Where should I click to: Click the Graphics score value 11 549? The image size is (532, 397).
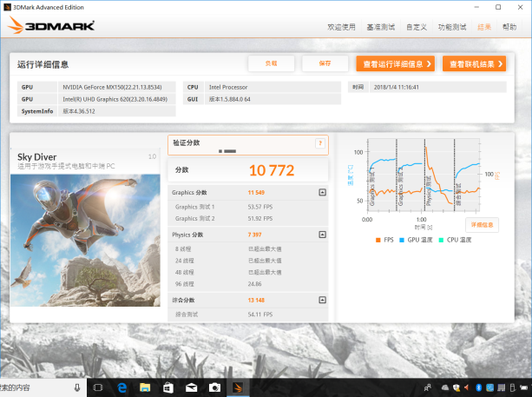tap(256, 193)
